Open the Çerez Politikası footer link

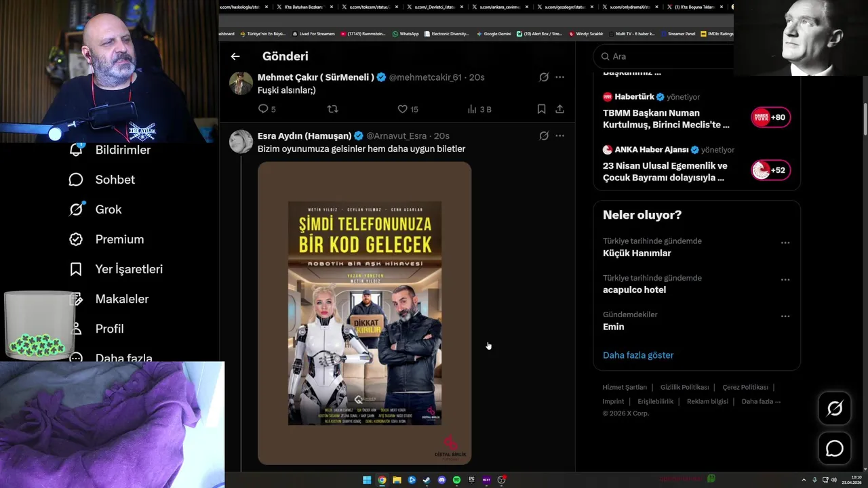(x=745, y=387)
